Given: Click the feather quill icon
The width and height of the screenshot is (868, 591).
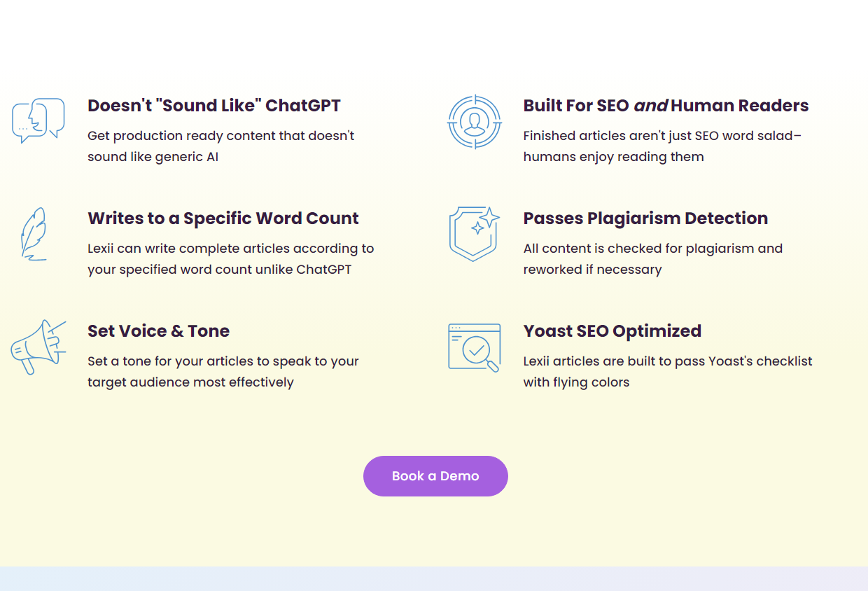Looking at the screenshot, I should pos(33,234).
